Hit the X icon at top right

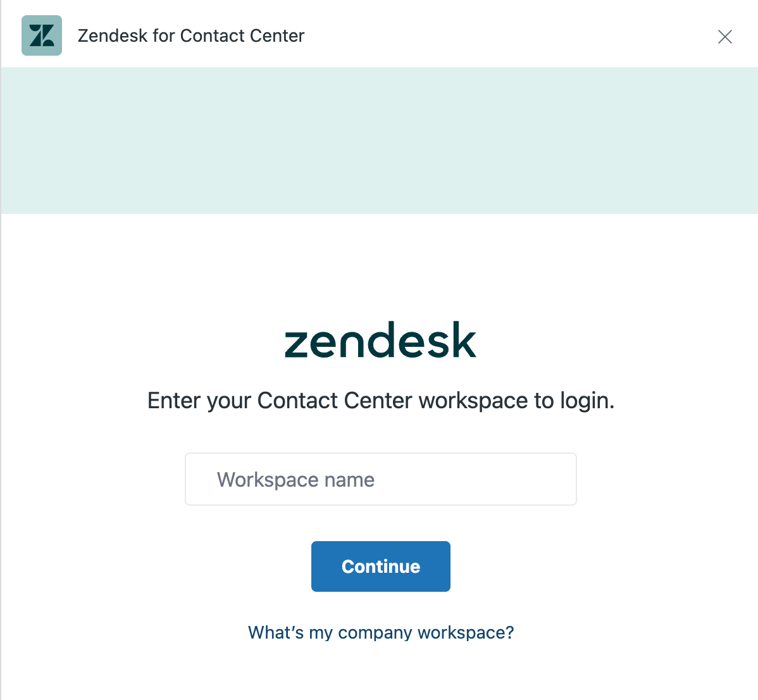click(725, 37)
